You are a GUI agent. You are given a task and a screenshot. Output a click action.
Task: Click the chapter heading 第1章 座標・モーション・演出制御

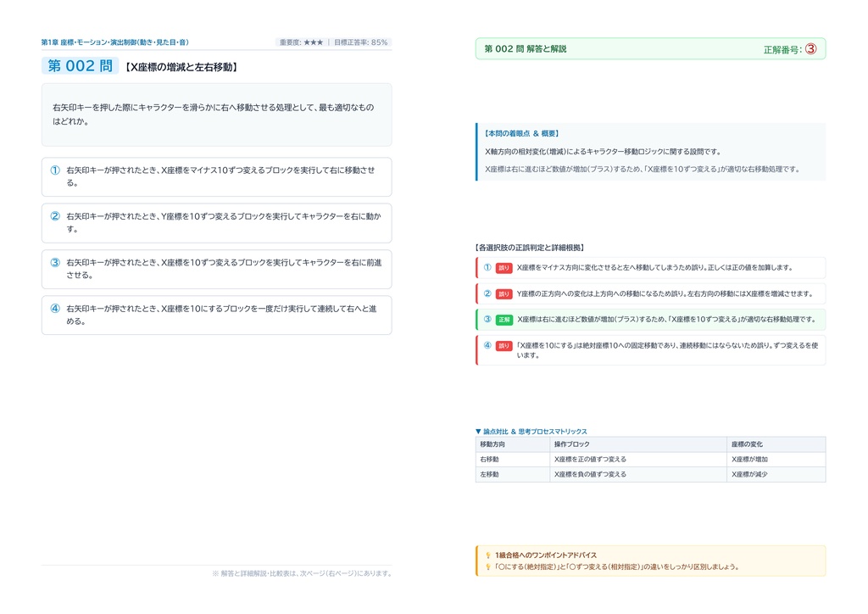(x=115, y=42)
